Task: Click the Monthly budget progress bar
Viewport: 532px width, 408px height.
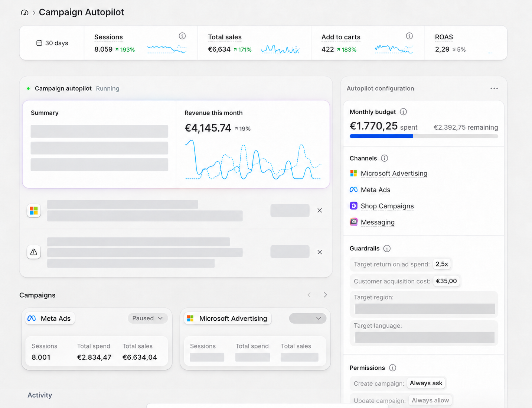Action: tap(424, 136)
